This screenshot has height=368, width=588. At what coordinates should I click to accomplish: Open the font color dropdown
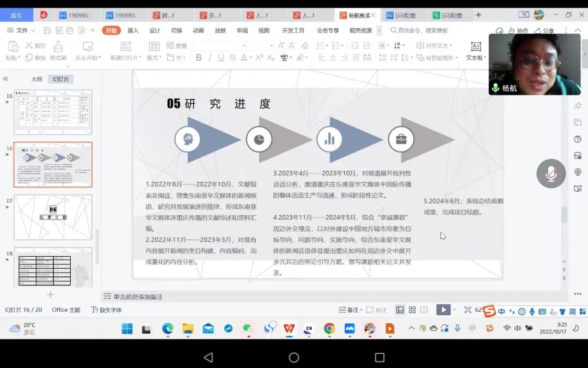click(x=250, y=57)
